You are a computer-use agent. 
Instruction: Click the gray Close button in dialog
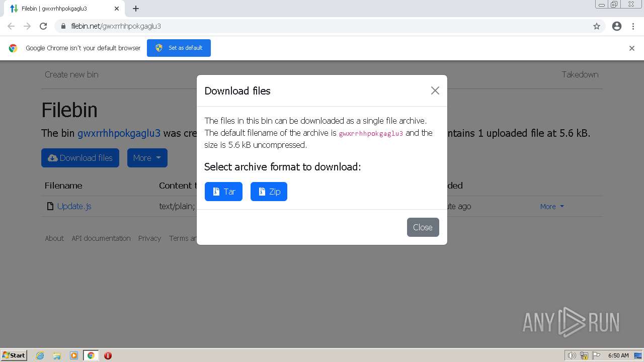[423, 227]
